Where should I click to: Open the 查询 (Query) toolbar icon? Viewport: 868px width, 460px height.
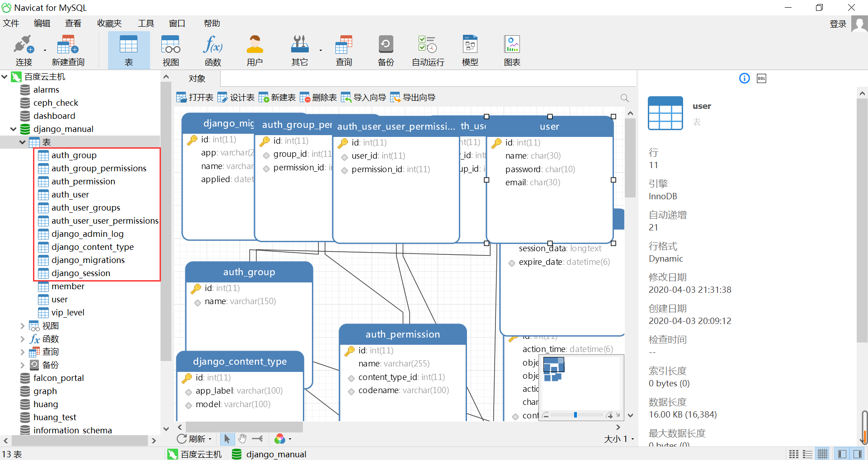click(x=344, y=50)
